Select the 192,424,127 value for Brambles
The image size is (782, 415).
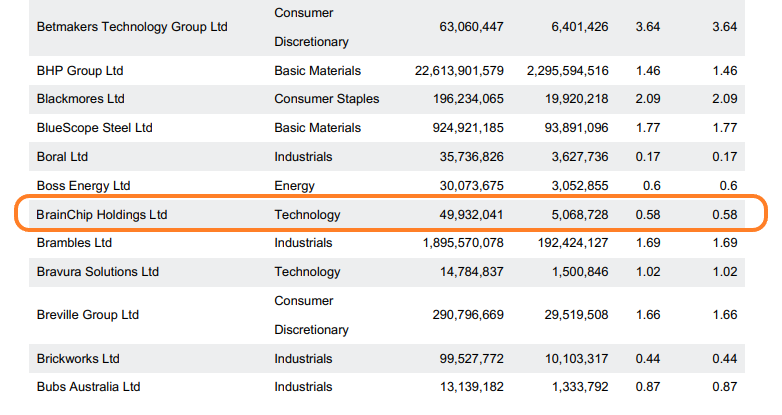[566, 243]
